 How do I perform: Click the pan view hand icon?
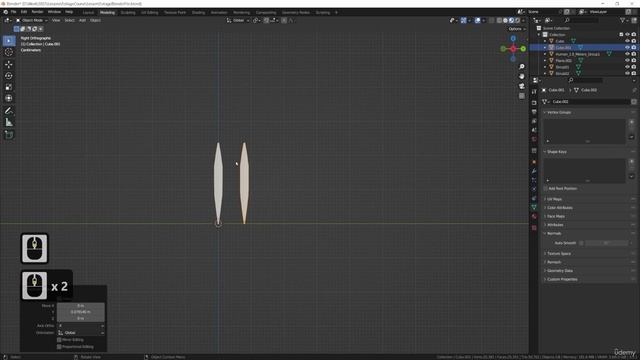point(522,76)
